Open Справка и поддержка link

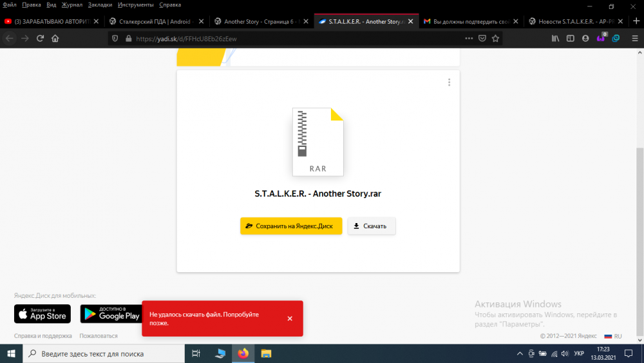(x=43, y=336)
